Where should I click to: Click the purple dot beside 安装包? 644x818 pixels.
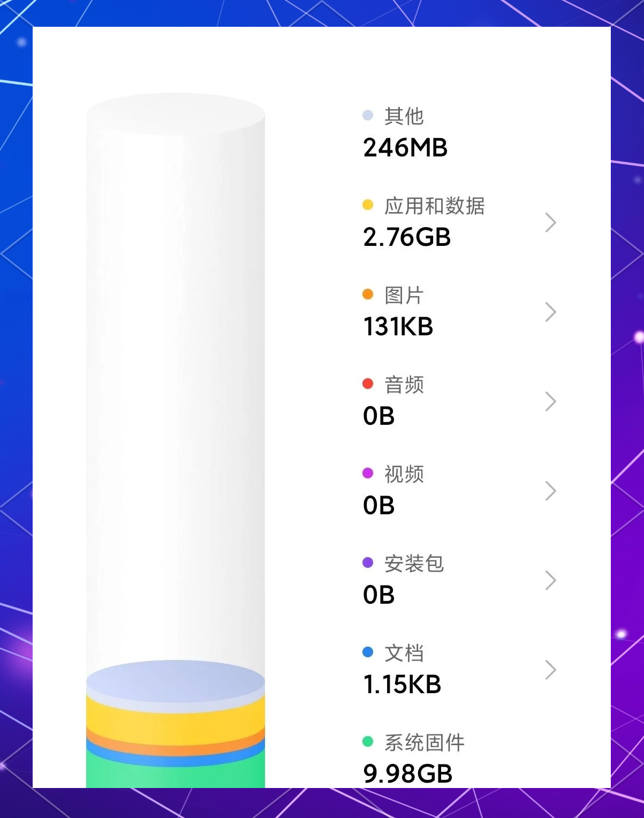368,562
